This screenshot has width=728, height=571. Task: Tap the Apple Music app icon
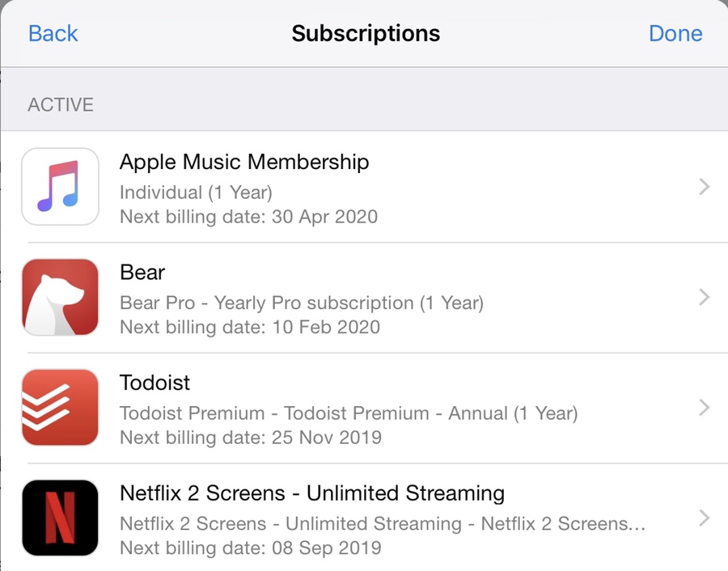(60, 186)
